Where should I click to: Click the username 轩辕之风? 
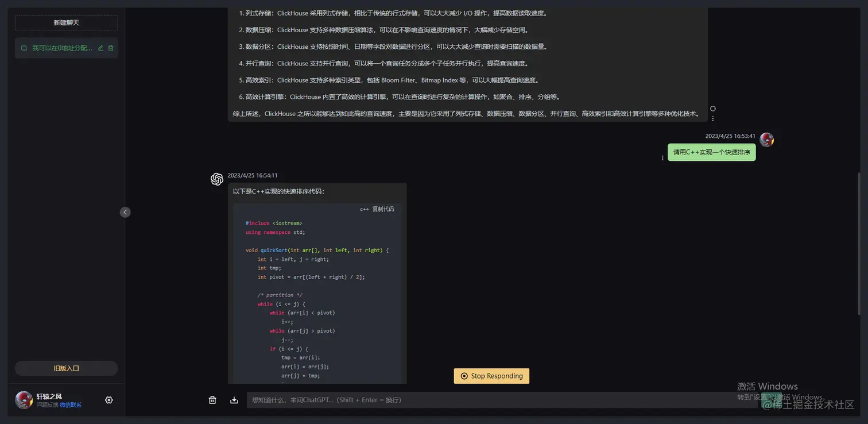pos(49,396)
